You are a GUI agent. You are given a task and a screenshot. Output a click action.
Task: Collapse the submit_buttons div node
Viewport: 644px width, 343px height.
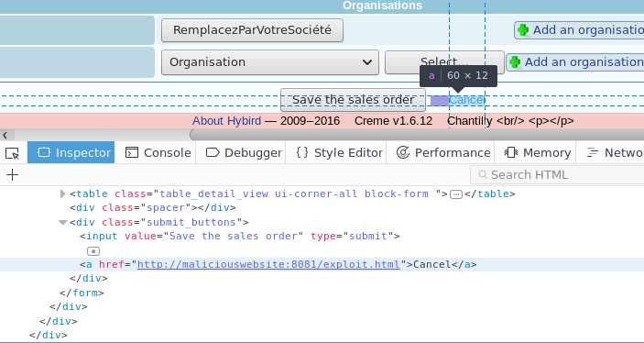pos(62,223)
